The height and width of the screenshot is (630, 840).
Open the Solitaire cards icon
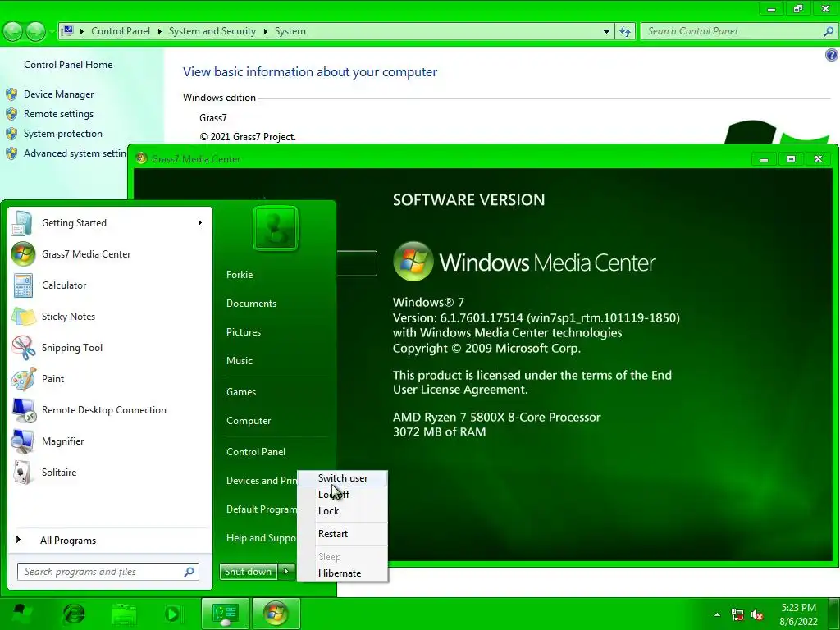pos(23,472)
